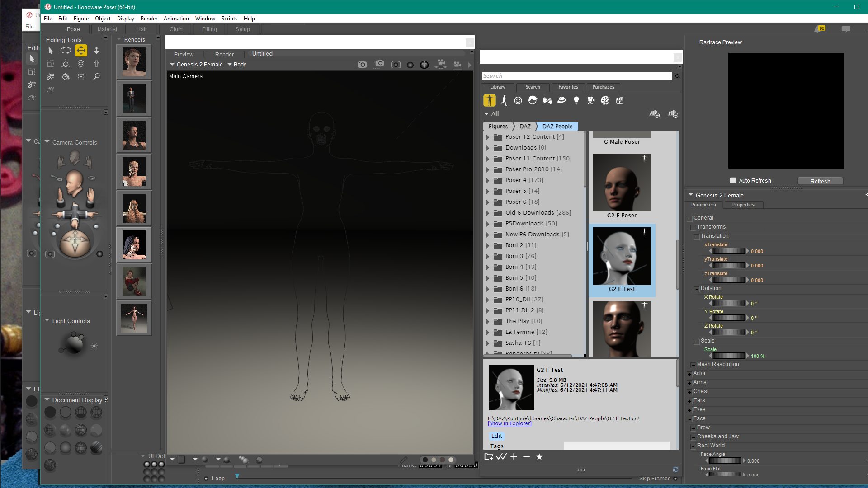Select the Translate In/Out tool
The height and width of the screenshot is (488, 868).
[x=96, y=51]
